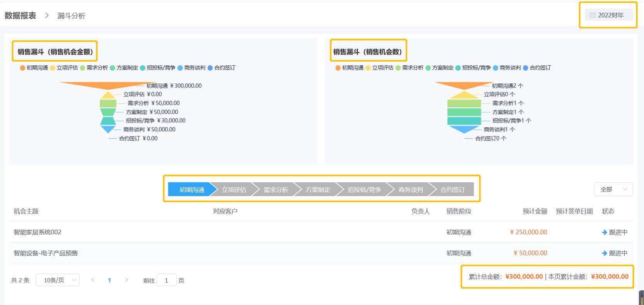Toggle 立项评估 legend in amount funnel

click(x=64, y=68)
